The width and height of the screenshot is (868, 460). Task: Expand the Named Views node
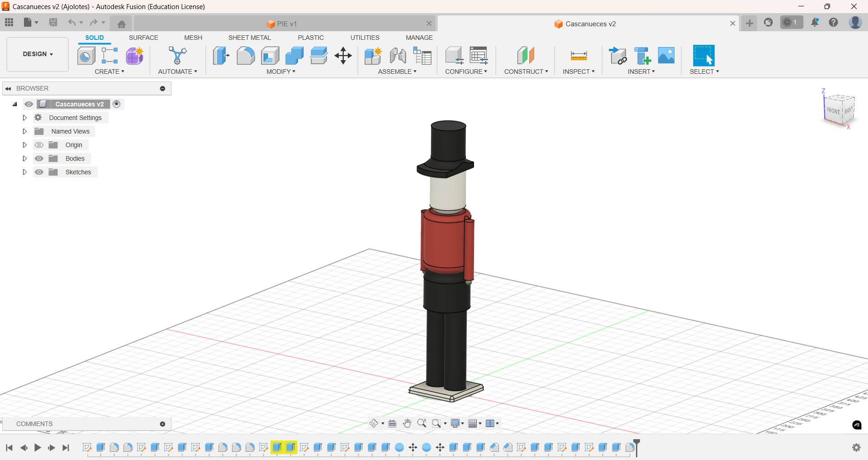tap(25, 131)
